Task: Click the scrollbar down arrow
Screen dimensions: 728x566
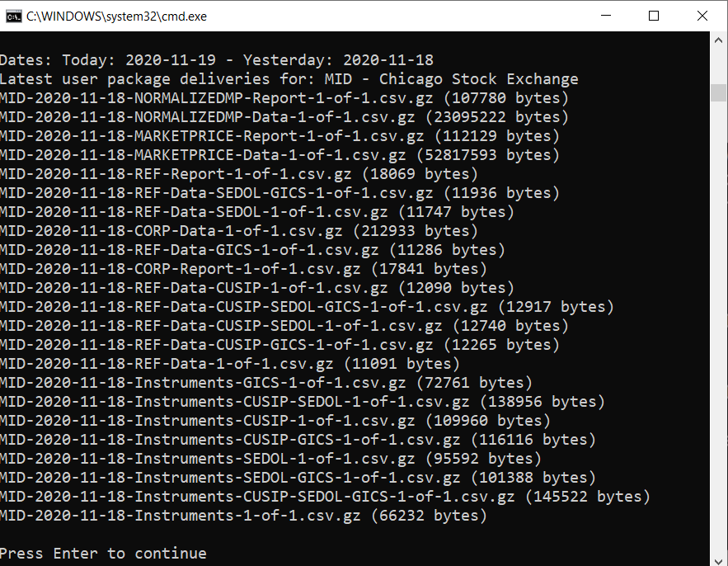Action: [x=718, y=561]
